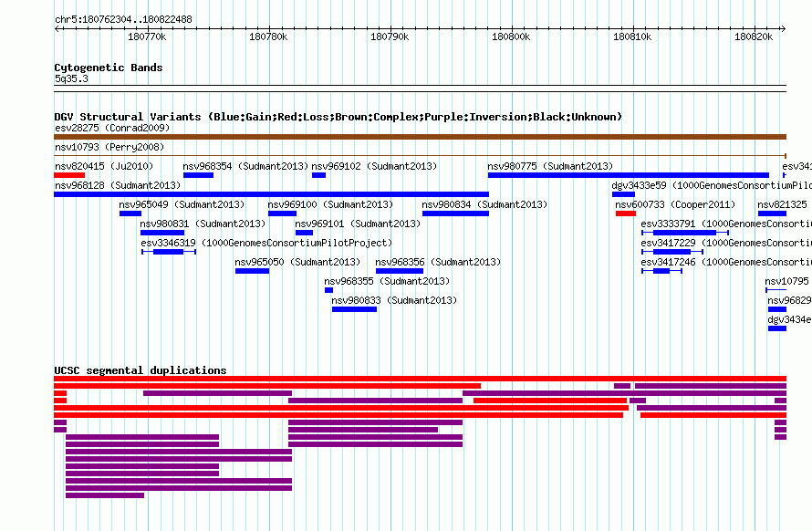Select the nsv980831 (Sudmant2013) label
Screen dimensions: 812x531
pos(203,224)
